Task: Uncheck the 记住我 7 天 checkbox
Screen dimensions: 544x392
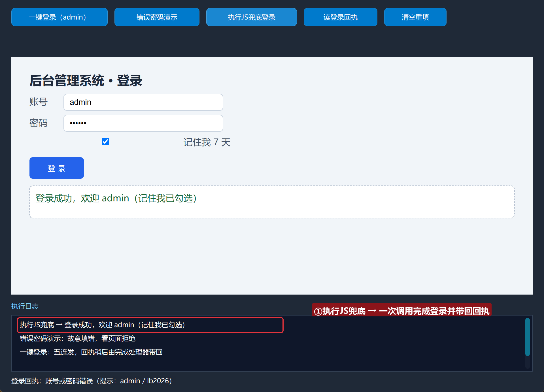Action: coord(105,142)
